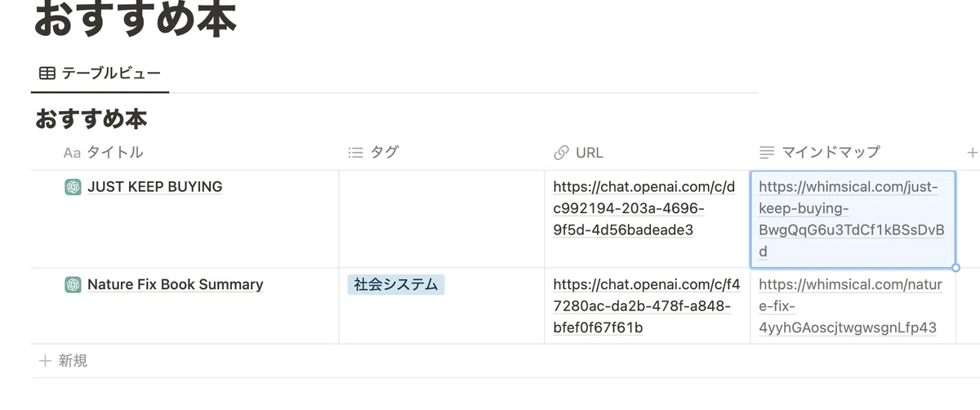Click the plus icon to add a column

click(972, 152)
